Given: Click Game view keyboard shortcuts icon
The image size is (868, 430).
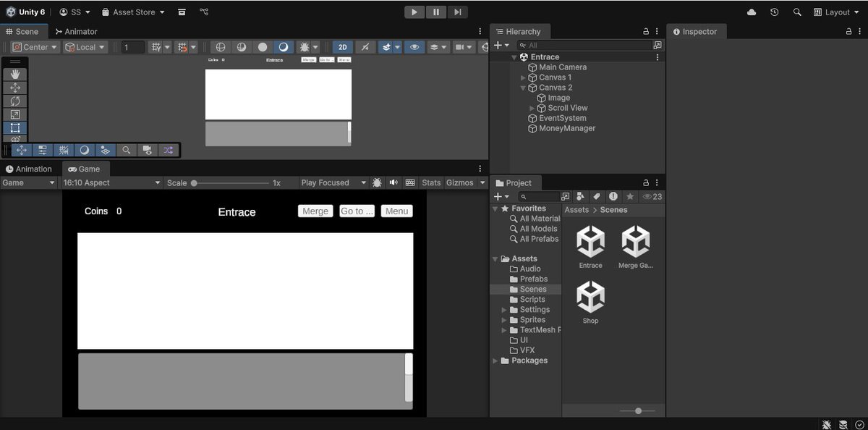Looking at the screenshot, I should pos(410,182).
